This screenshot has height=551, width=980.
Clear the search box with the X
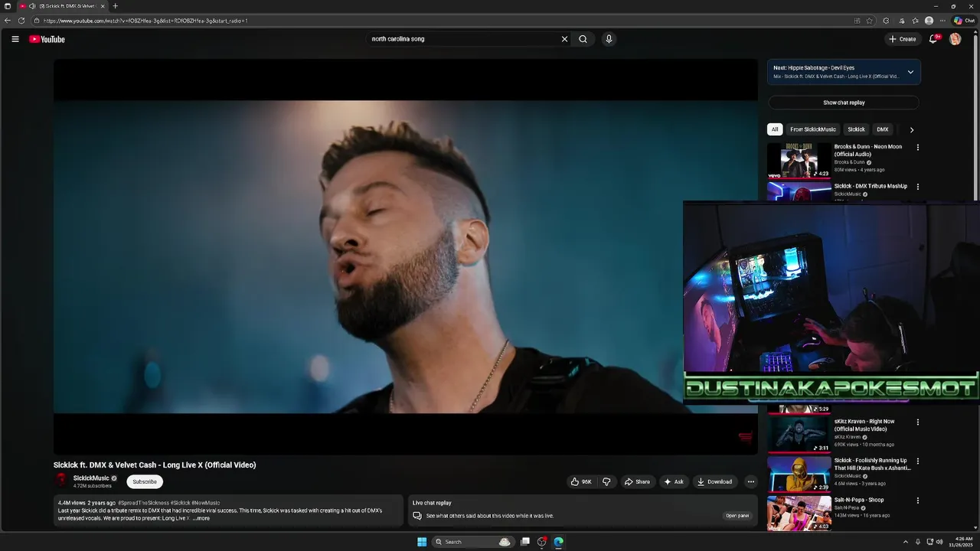(x=564, y=39)
